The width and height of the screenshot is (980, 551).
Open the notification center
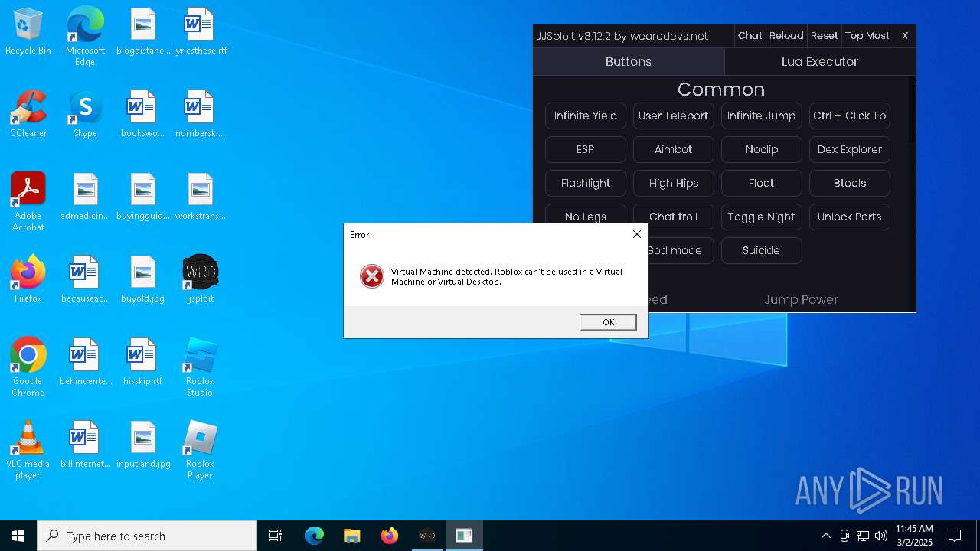coord(955,536)
